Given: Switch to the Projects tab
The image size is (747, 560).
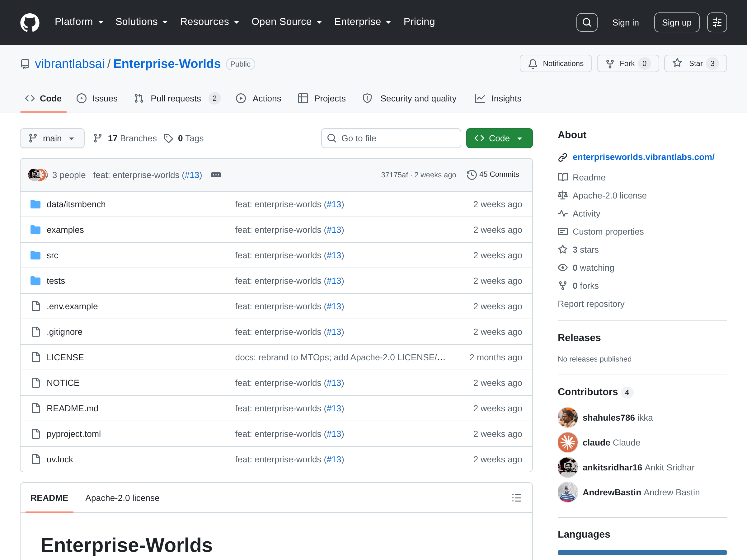Looking at the screenshot, I should pos(322,99).
